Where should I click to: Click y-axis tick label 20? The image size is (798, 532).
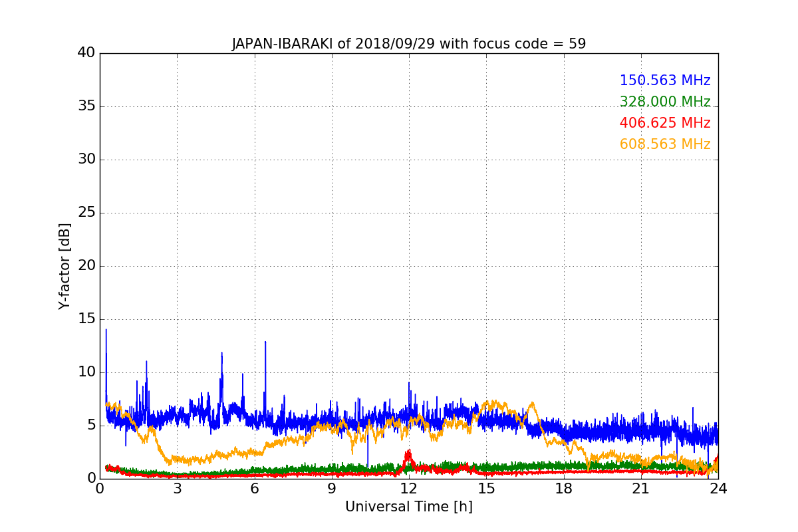[x=86, y=266]
